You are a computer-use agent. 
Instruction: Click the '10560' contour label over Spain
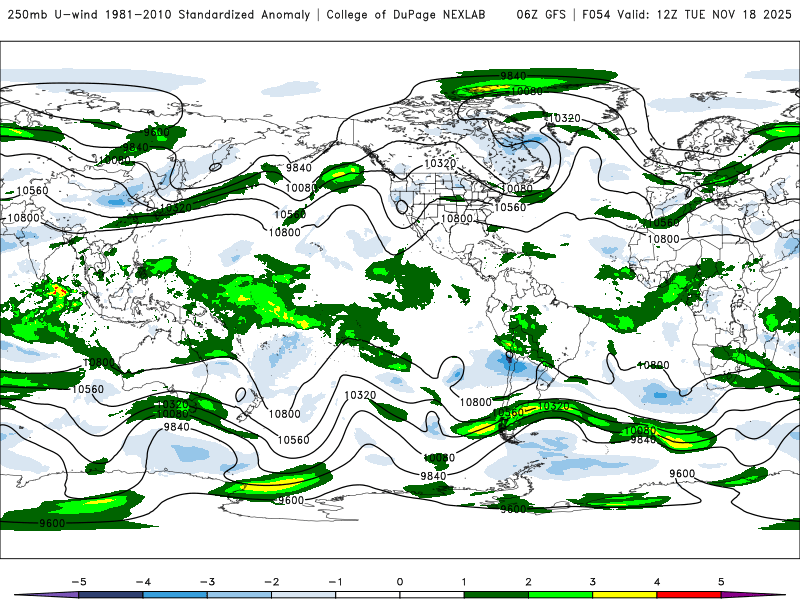pos(663,223)
